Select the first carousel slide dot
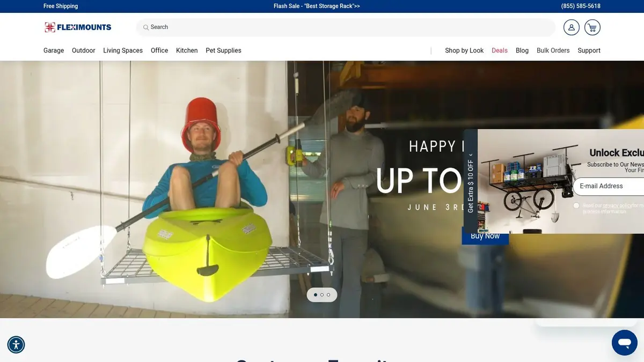 (x=316, y=295)
